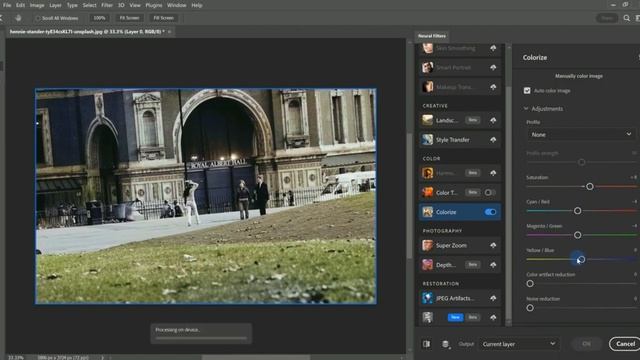Select the Hand tool icon in options bar
This screenshot has height=360, width=640.
(18, 18)
